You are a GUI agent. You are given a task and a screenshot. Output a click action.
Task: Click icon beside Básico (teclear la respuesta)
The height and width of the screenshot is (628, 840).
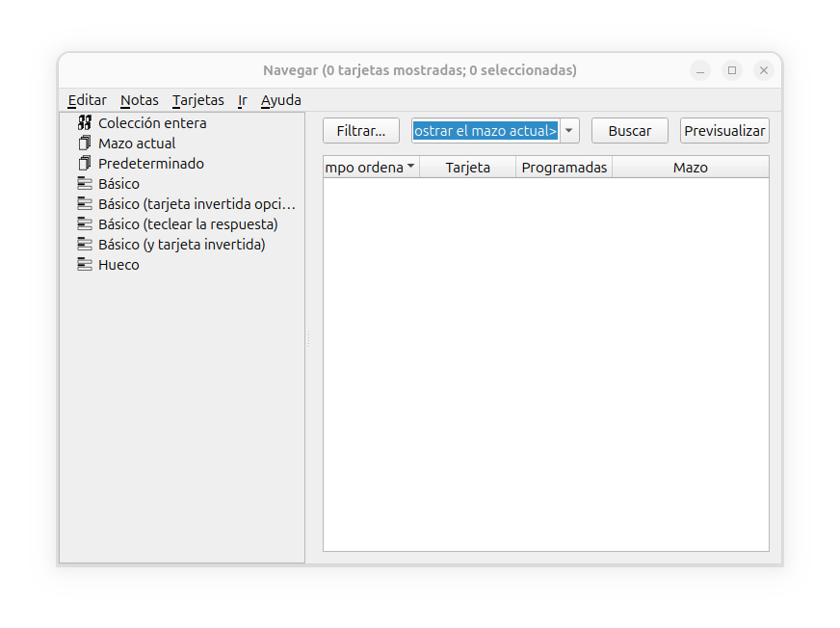[x=85, y=224]
